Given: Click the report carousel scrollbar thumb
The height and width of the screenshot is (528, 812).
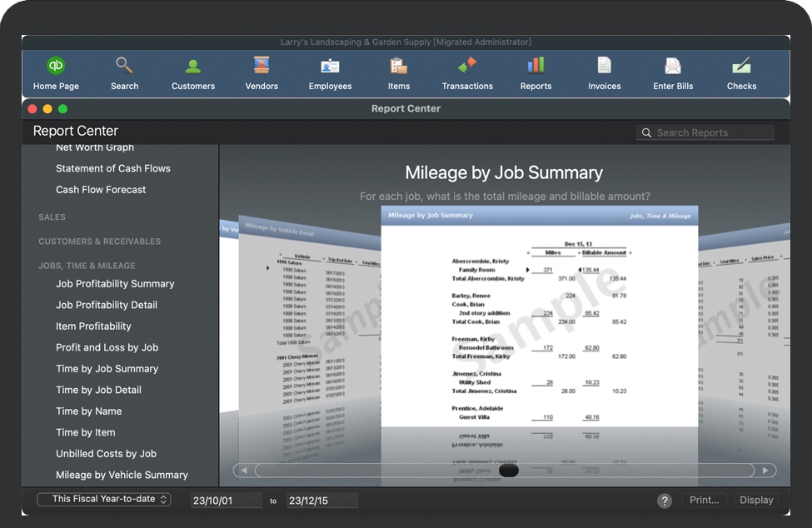Looking at the screenshot, I should tap(508, 471).
